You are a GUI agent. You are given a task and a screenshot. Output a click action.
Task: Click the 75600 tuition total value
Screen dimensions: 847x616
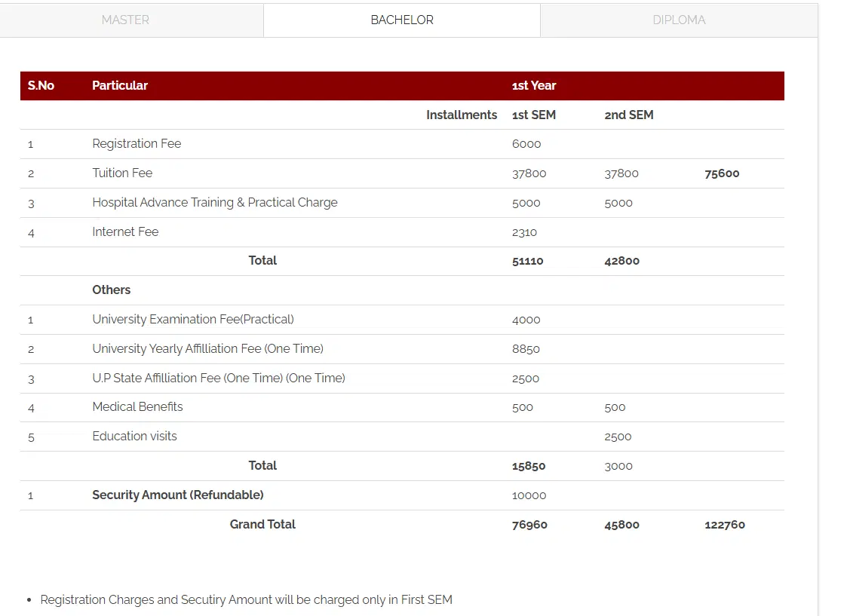[722, 173]
